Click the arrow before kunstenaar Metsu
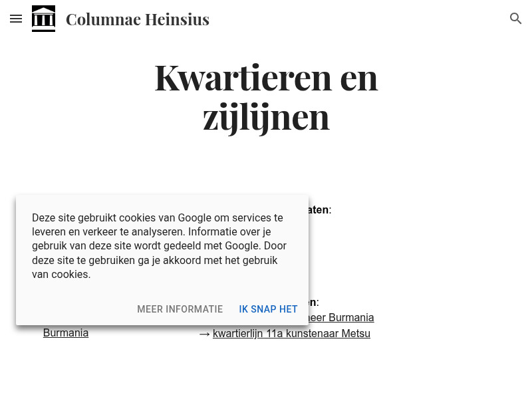The image size is (532, 399). (x=205, y=333)
